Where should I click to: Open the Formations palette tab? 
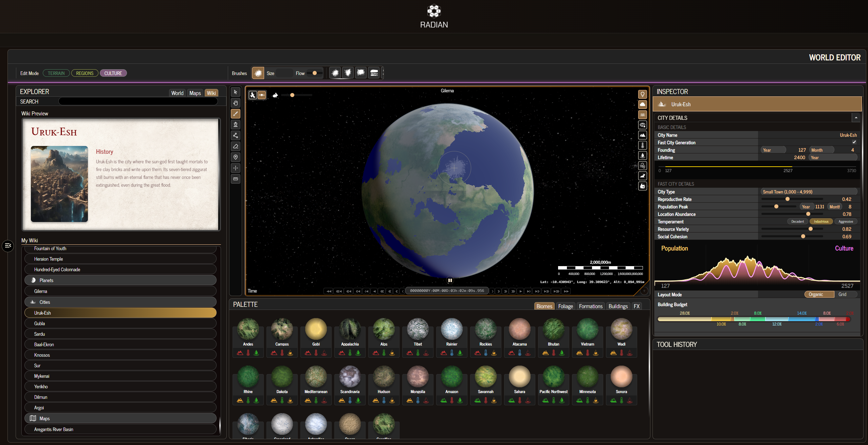pyautogui.click(x=591, y=306)
